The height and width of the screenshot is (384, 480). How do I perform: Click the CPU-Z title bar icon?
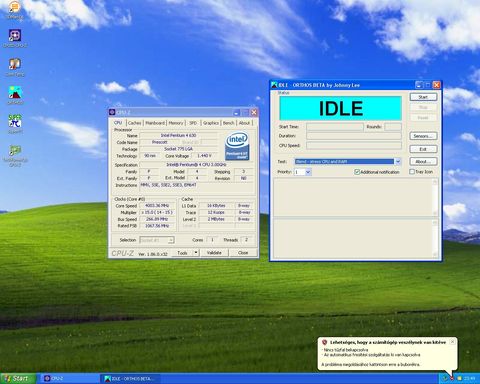click(112, 112)
